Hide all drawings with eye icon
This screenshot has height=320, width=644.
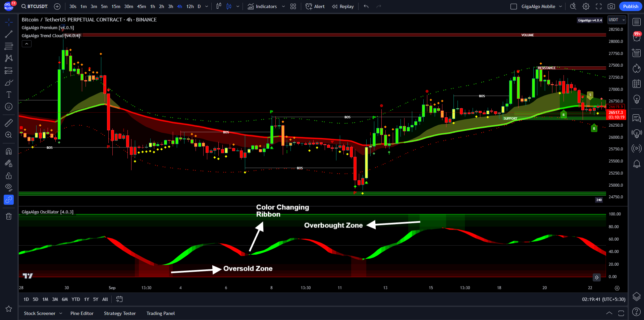[9, 188]
